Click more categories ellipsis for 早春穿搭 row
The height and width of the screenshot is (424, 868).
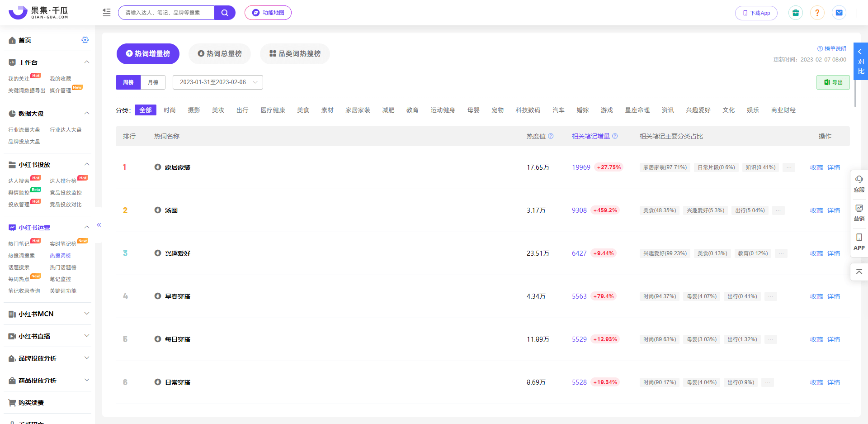click(x=770, y=296)
